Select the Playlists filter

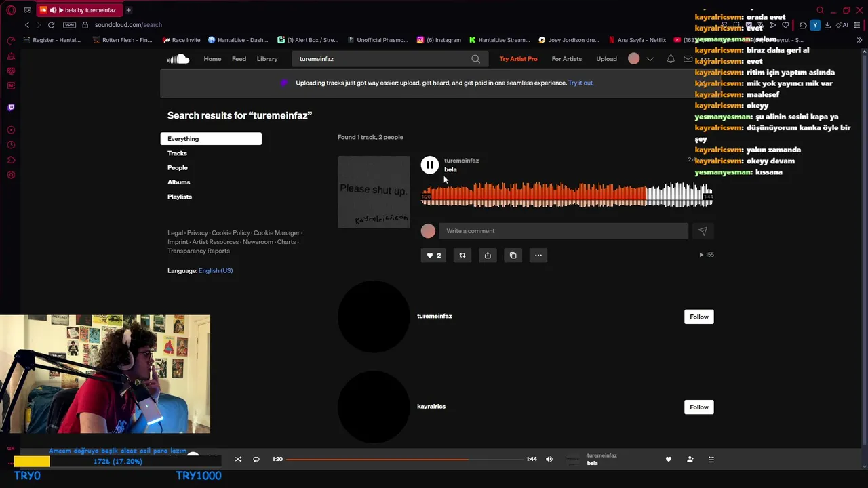pyautogui.click(x=180, y=197)
